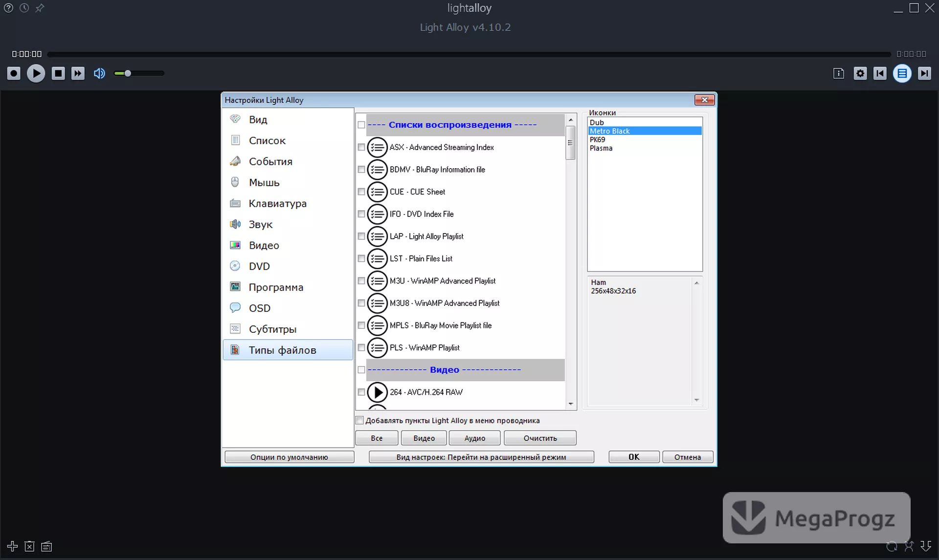Check the BDMV BluRay Information file checkbox
The image size is (939, 560).
(x=361, y=170)
